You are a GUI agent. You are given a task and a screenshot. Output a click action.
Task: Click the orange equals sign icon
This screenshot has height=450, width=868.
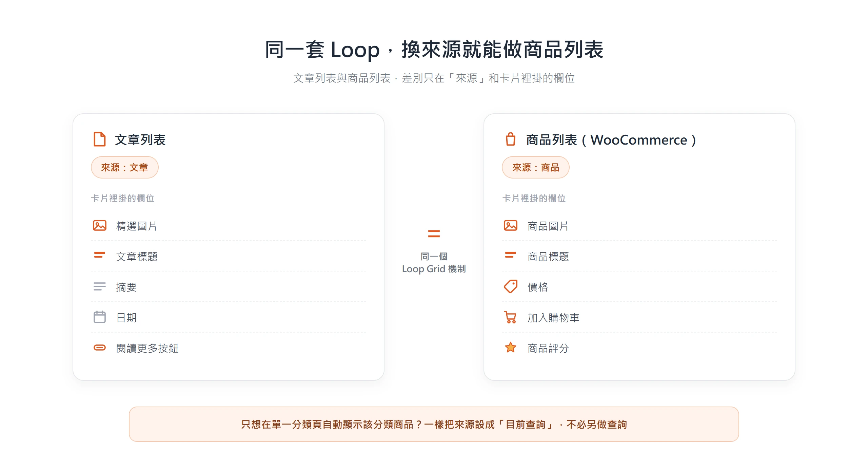434,233
